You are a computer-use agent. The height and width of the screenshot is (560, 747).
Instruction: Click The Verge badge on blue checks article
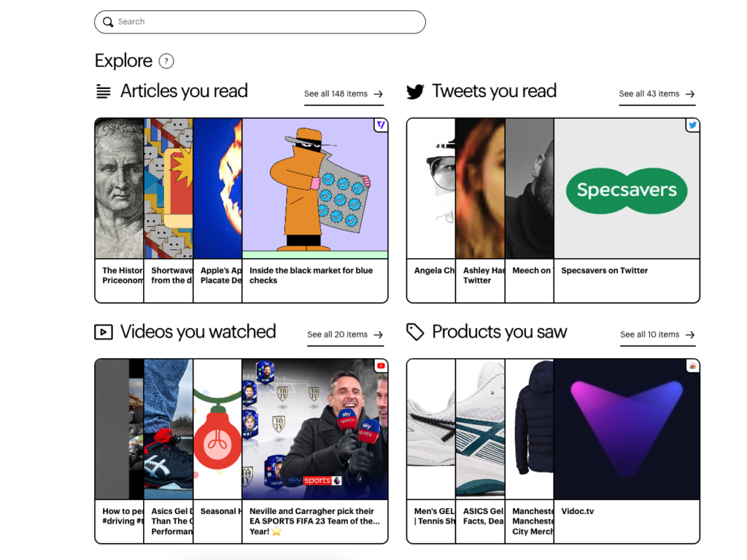click(x=381, y=125)
